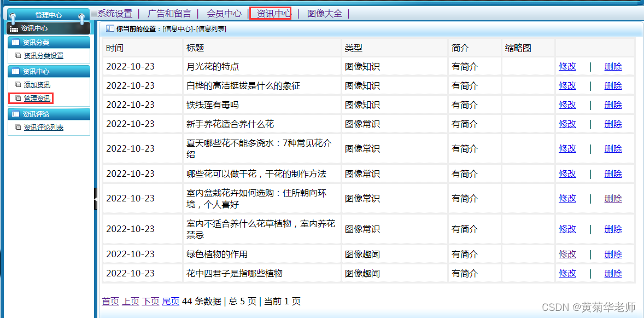
Task: Go to the 下页 next page link
Action: pos(150,302)
